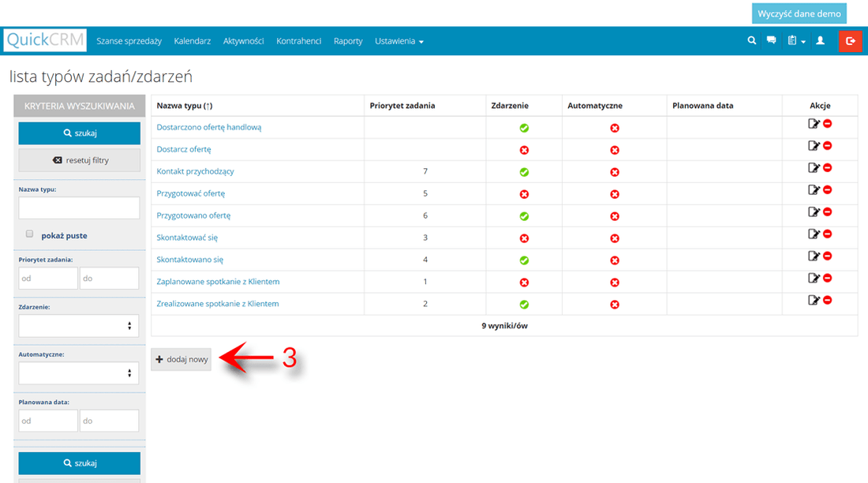The width and height of the screenshot is (868, 483).
Task: Open the Kalendarz menu item
Action: point(193,40)
